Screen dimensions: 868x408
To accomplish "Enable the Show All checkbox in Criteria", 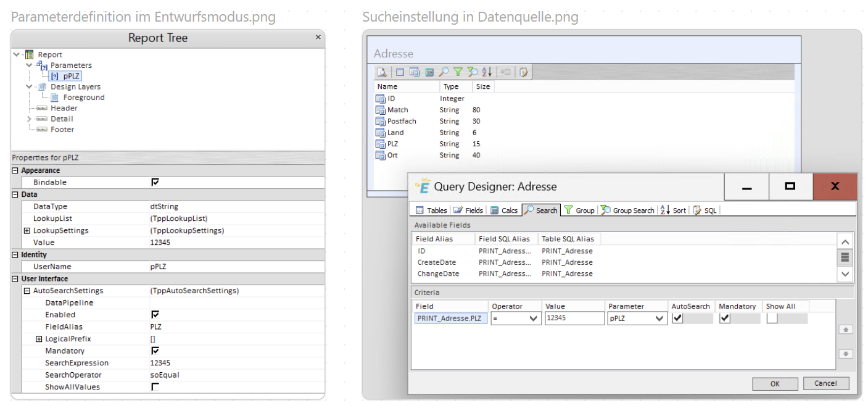I will 772,318.
